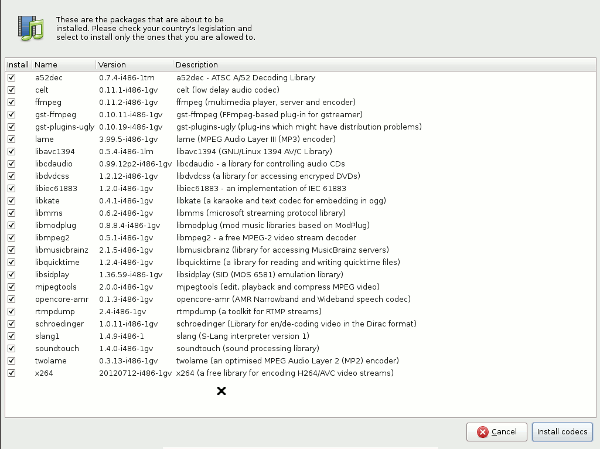Click the libcdaudio audio CDs library description
This screenshot has height=449, width=600.
(x=261, y=164)
